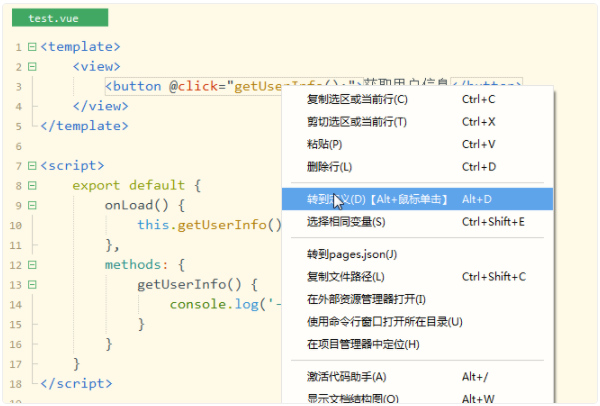This screenshot has width=600, height=406.
Task: Click 激活代码助手(A) in the menu
Action: coord(346,376)
